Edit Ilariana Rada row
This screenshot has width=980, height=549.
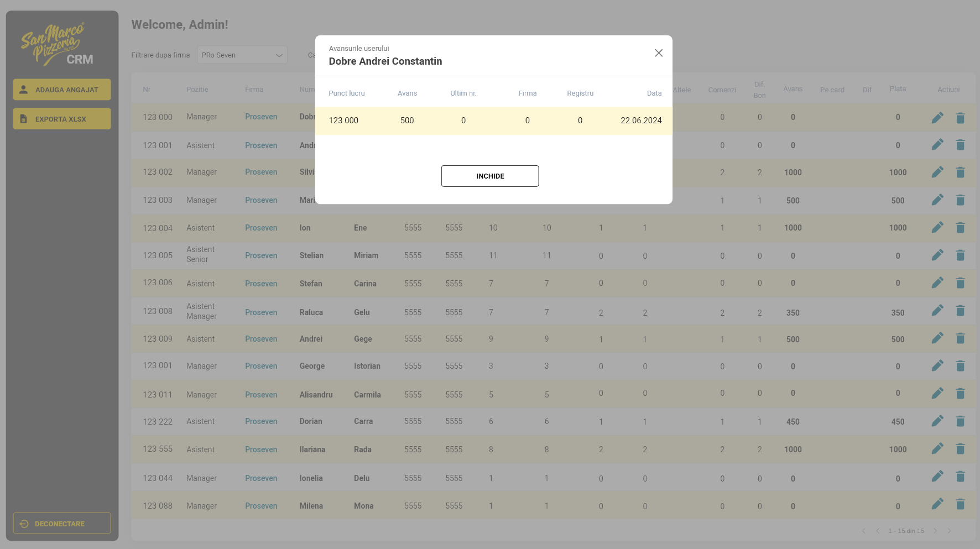[x=937, y=448]
